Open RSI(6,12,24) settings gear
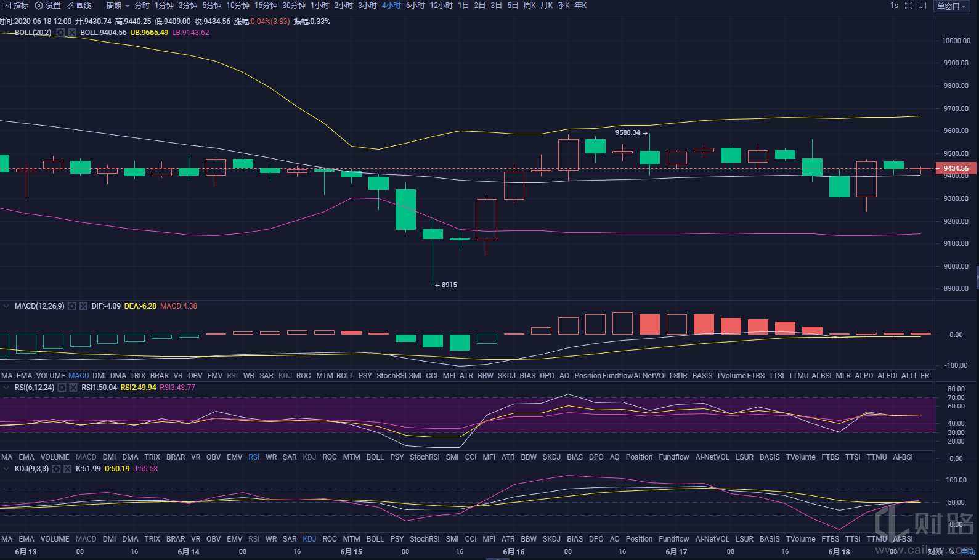Viewport: 979px width, 560px height. coord(62,388)
